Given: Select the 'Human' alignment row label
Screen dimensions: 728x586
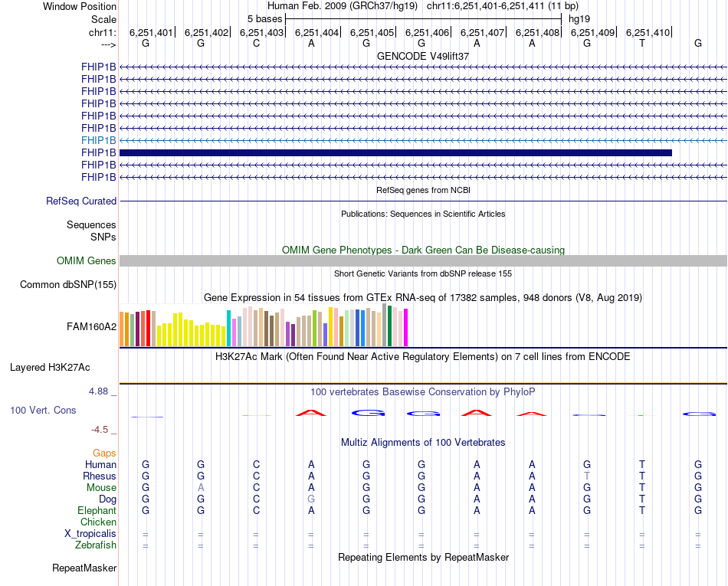Looking at the screenshot, I should [100, 464].
